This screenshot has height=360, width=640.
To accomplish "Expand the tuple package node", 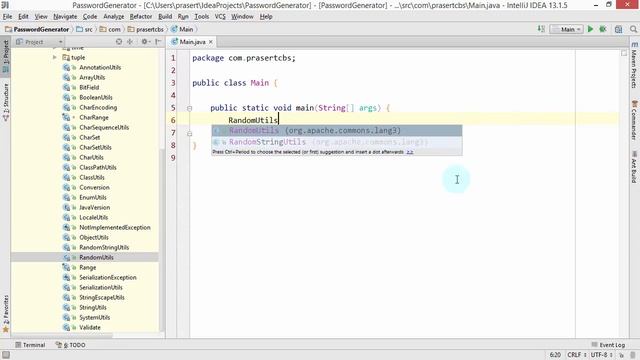I will [55, 58].
